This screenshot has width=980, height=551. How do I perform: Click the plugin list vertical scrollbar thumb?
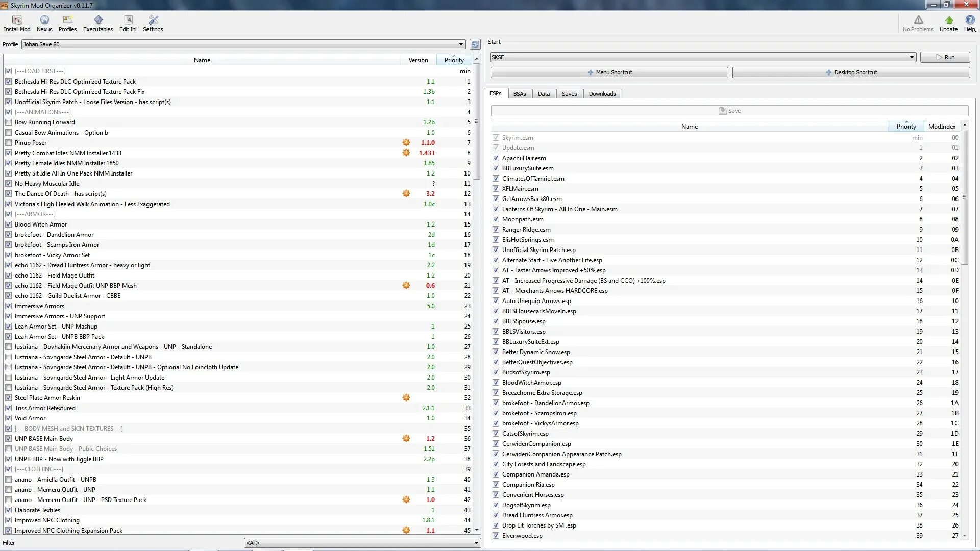(x=965, y=197)
